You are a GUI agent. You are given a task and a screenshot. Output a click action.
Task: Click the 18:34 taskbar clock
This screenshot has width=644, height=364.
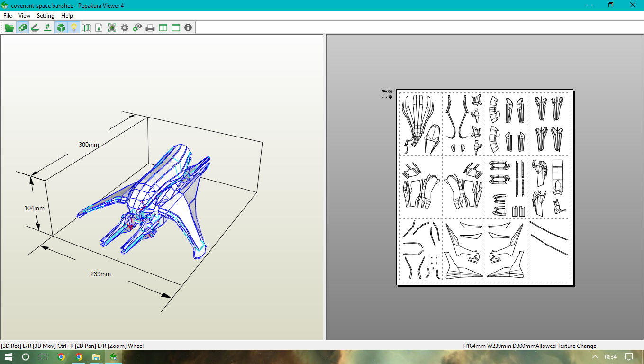click(610, 357)
